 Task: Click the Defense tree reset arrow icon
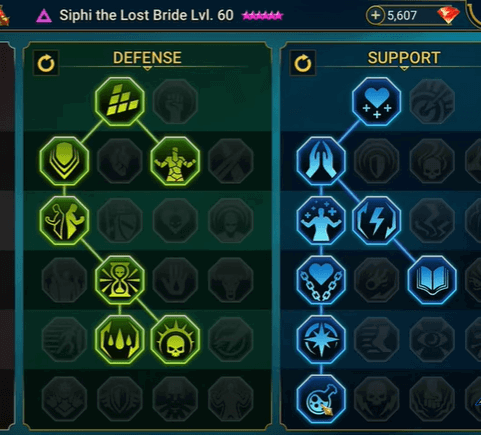point(46,63)
